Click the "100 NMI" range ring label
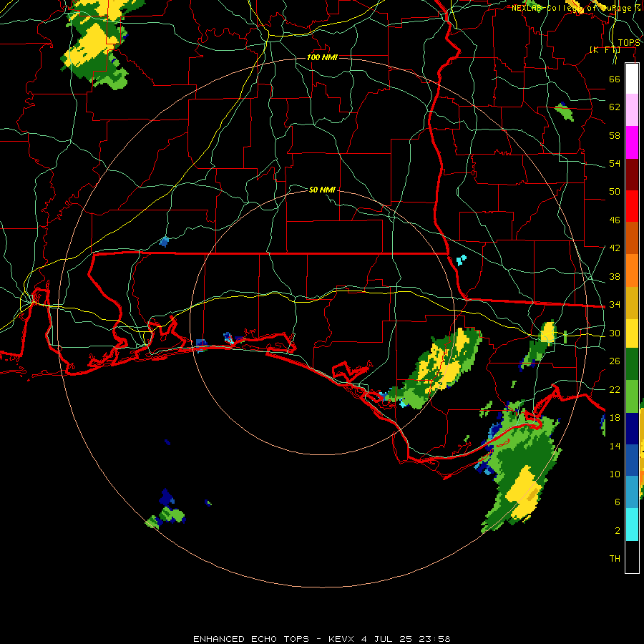Viewport: 644px width, 644px height. point(322,57)
